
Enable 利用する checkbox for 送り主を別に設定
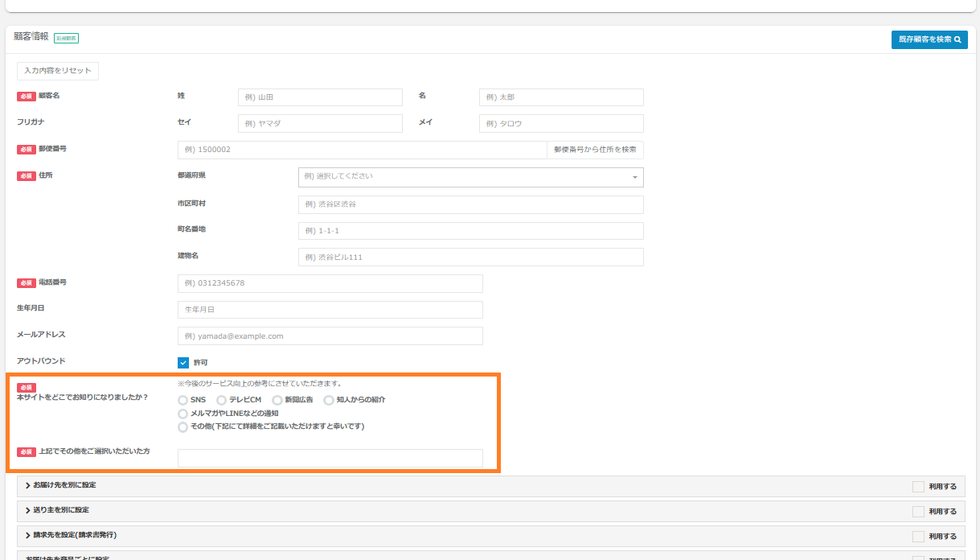[x=918, y=511]
